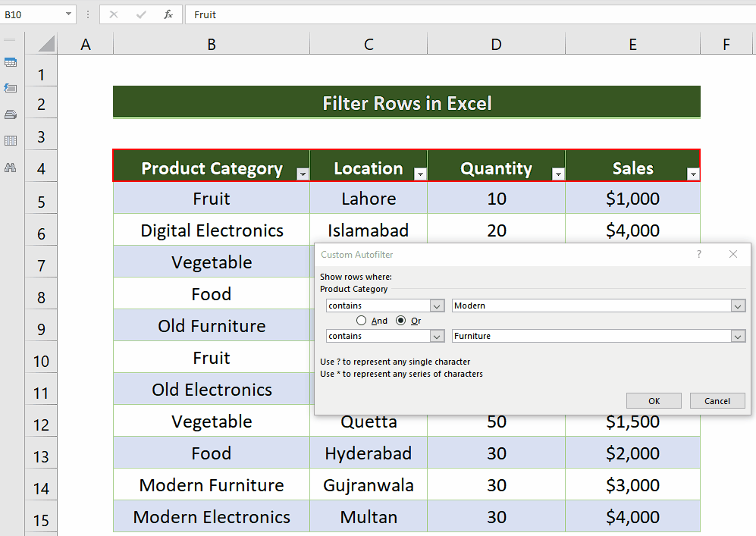
Task: Click the Insert Function fx icon
Action: 168,14
